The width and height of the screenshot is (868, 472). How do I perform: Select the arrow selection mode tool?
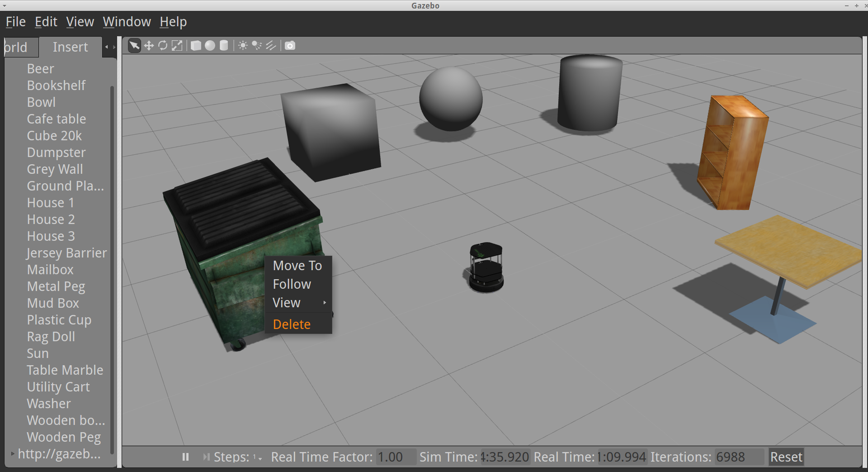pyautogui.click(x=134, y=46)
